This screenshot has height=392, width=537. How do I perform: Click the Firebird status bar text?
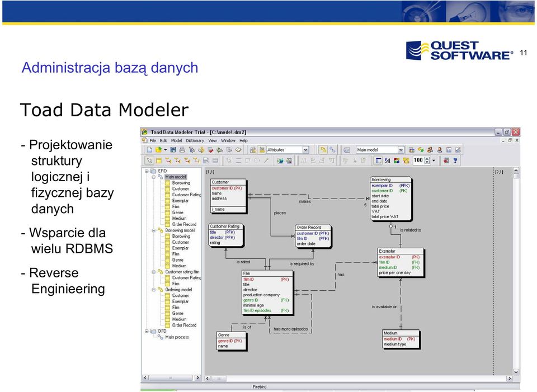pyautogui.click(x=260, y=387)
